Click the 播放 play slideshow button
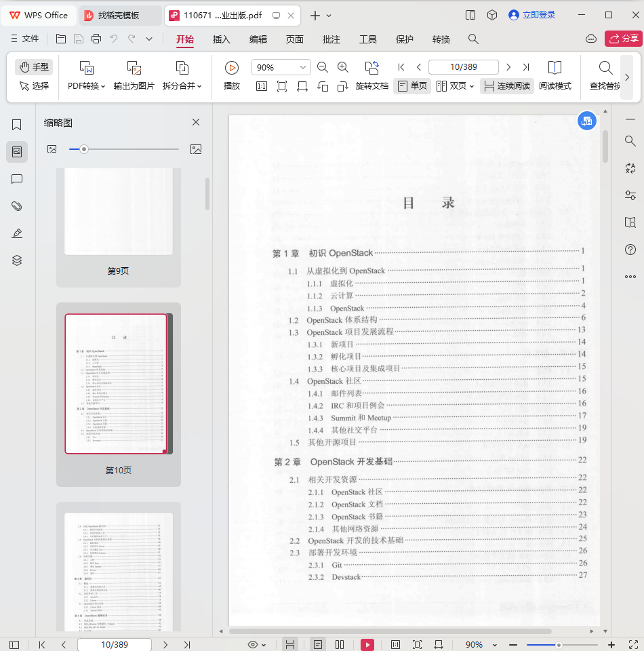 (x=232, y=74)
